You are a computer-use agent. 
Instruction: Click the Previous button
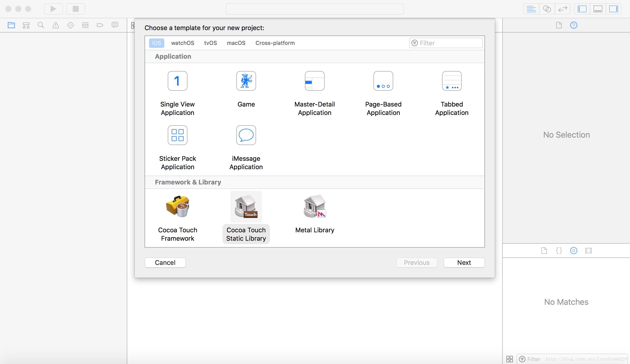tap(416, 262)
